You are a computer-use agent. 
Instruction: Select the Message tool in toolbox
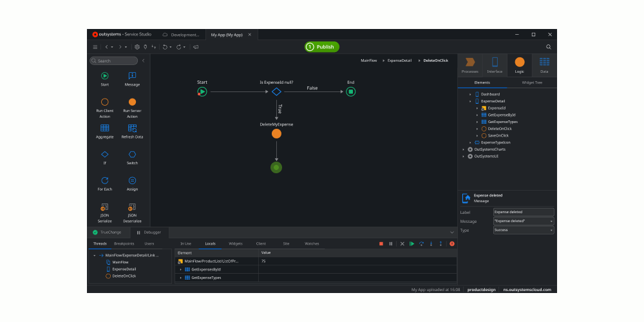point(132,79)
